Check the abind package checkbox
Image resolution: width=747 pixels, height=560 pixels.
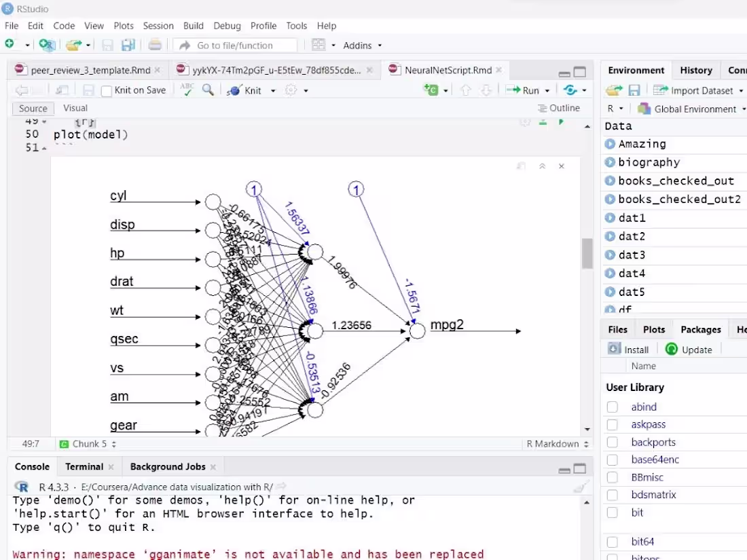click(612, 407)
